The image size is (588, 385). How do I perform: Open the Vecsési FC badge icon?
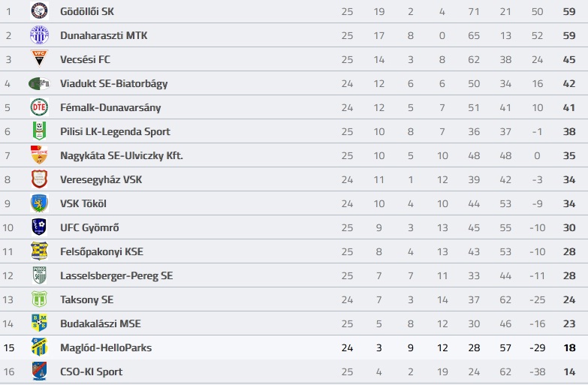click(39, 59)
